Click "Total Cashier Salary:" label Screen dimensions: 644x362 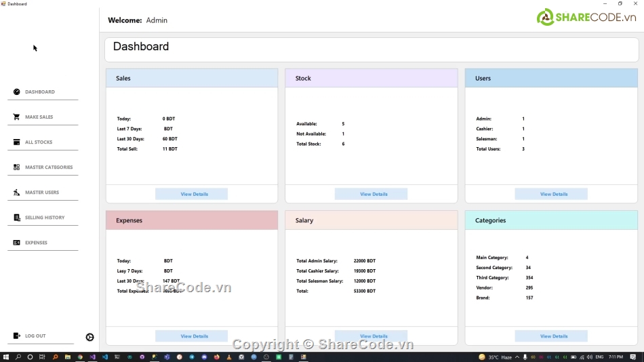(317, 270)
